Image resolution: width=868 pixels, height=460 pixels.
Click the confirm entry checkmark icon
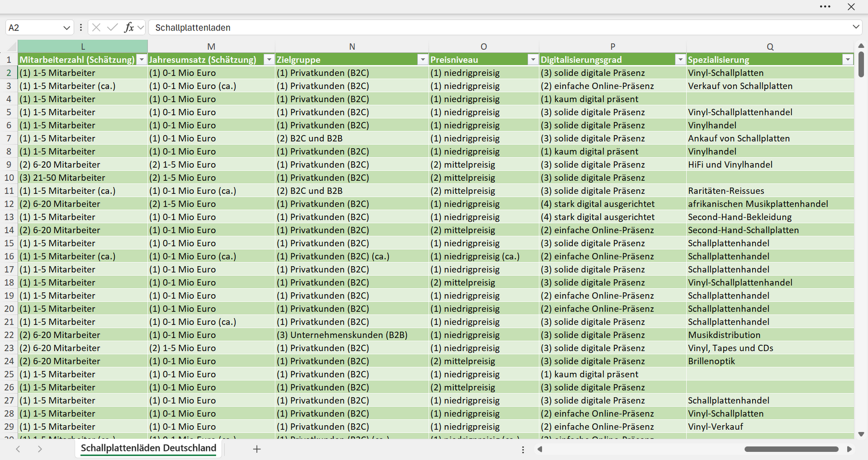point(112,27)
